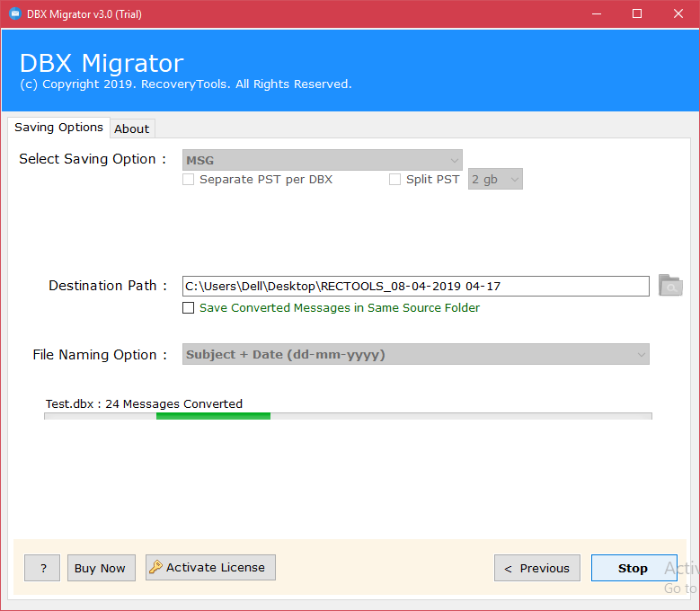Viewport: 700px width, 611px height.
Task: Enable Separate PST per DBX checkbox
Action: [x=189, y=180]
